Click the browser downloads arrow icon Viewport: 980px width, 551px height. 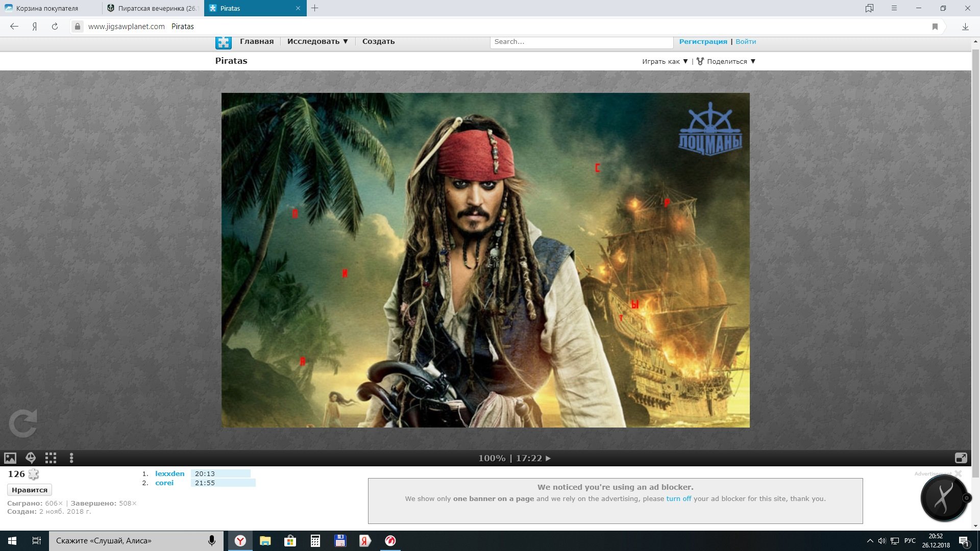pos(965,27)
